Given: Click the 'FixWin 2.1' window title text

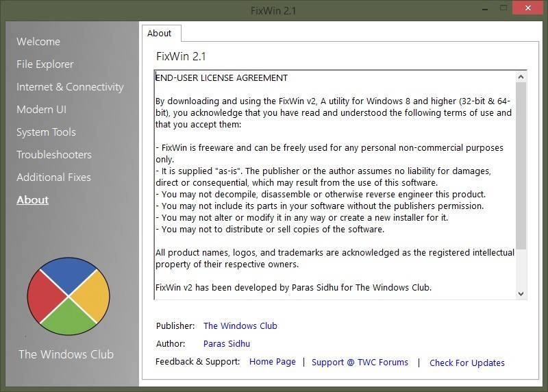Looking at the screenshot, I should (273, 11).
